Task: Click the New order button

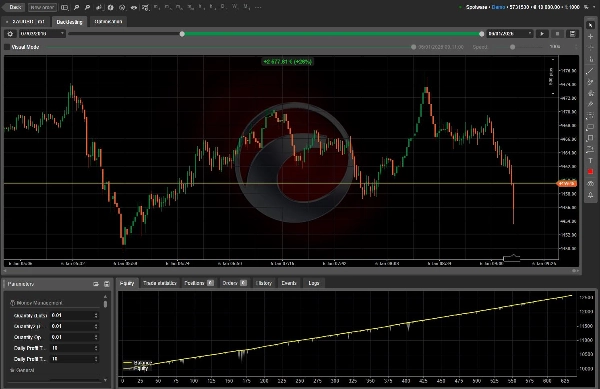Action: 42,7
